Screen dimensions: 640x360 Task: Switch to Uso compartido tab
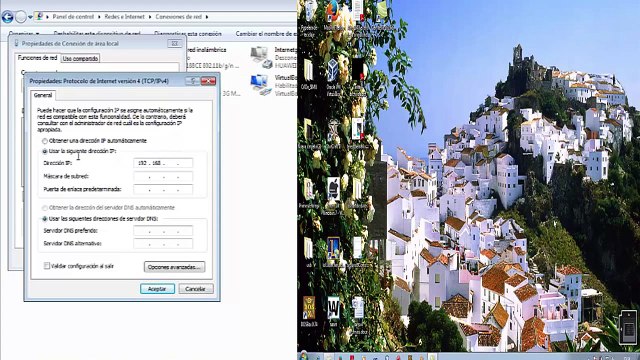click(x=80, y=58)
